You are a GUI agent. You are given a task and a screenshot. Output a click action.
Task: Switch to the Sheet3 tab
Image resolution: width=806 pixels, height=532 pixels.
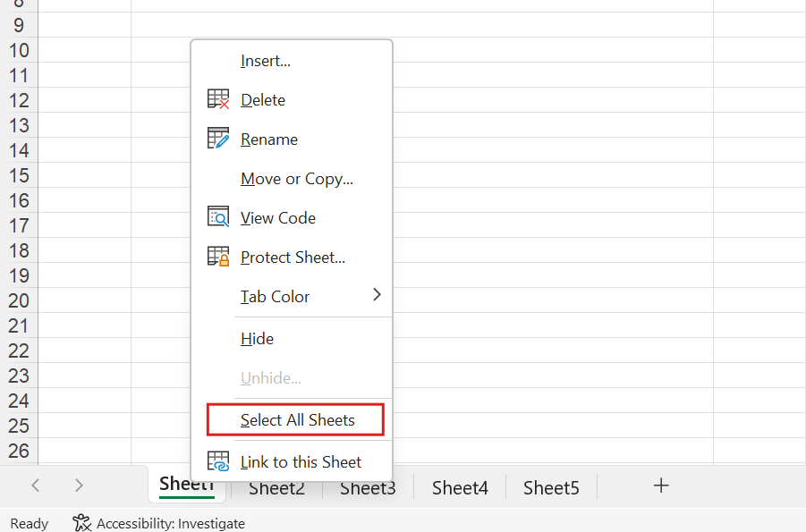coord(368,488)
